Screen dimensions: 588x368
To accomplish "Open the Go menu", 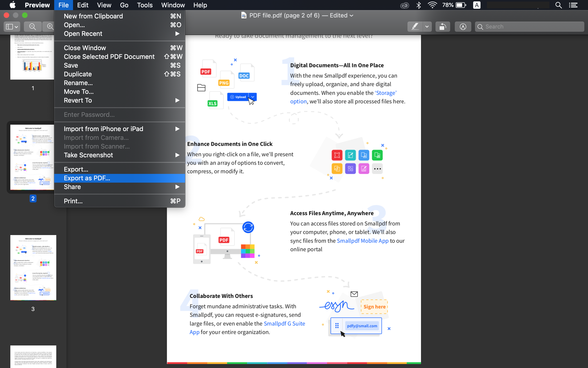I will [x=124, y=5].
